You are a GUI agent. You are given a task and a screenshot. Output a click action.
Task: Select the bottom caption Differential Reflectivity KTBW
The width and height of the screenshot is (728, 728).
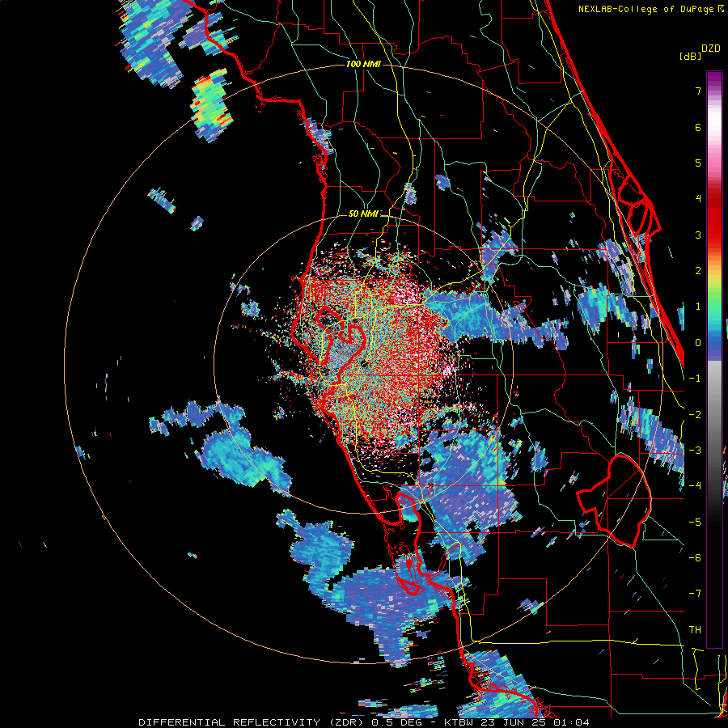[x=364, y=722]
